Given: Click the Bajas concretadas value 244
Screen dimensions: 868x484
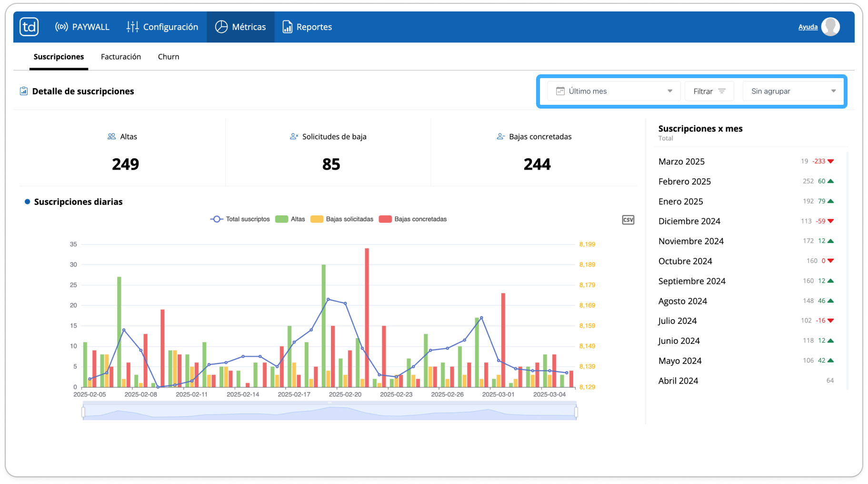Looking at the screenshot, I should (537, 164).
